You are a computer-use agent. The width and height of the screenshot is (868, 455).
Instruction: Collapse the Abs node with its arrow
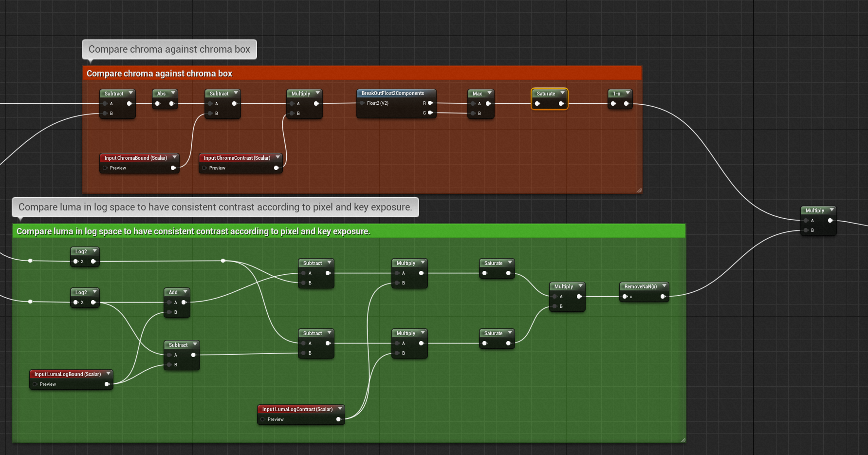tap(173, 93)
